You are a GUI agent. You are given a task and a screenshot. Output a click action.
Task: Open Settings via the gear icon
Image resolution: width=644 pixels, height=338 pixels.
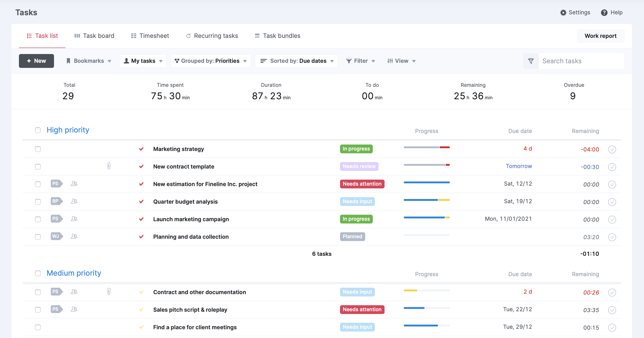coord(563,12)
